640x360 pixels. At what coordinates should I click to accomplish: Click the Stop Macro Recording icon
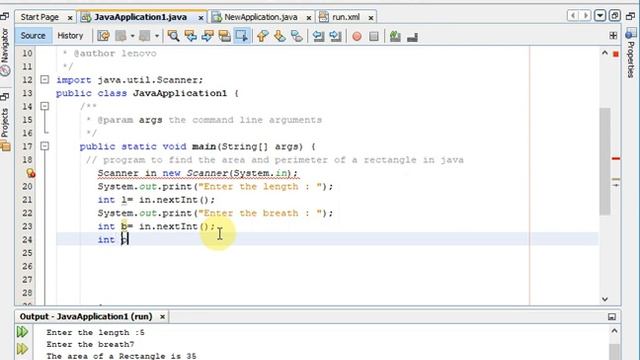pyautogui.click(x=373, y=37)
